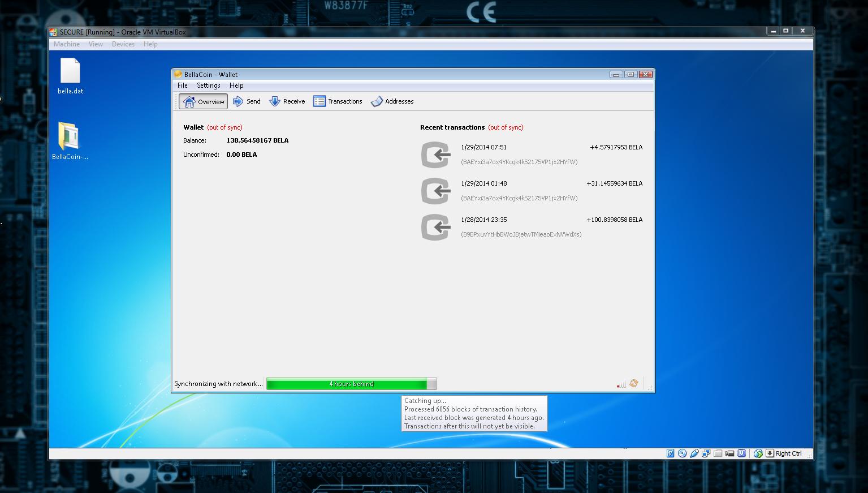868x493 pixels.
Task: Click address B9BPxuvYtHbBWoJBjetwTMieaoExNVWdXs
Action: 521,234
